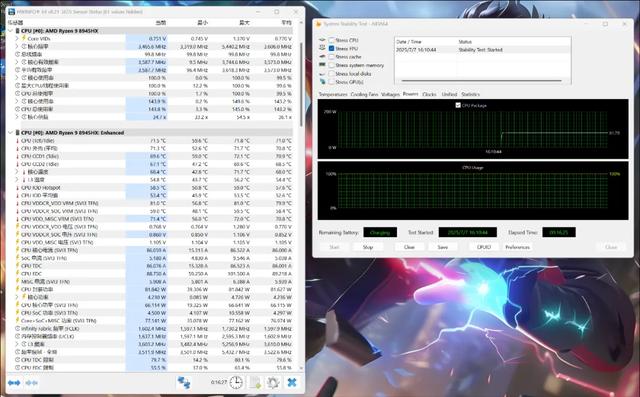The width and height of the screenshot is (640, 397).
Task: Select the Powers tab
Action: tap(411, 94)
